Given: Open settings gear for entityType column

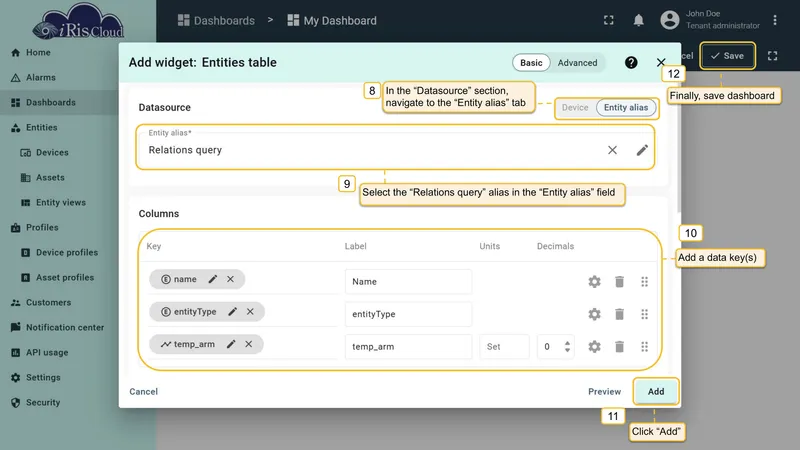Looking at the screenshot, I should (594, 314).
